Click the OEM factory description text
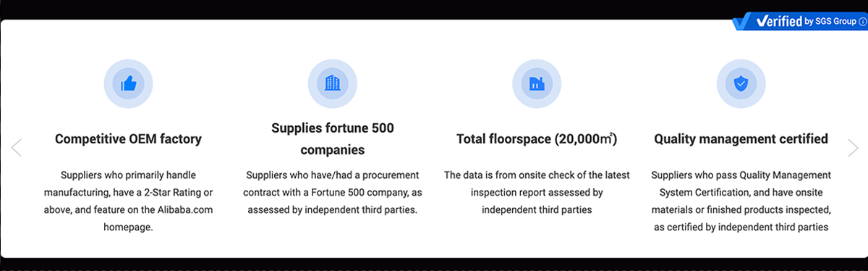Screen dimensions: 868x271 (129, 201)
